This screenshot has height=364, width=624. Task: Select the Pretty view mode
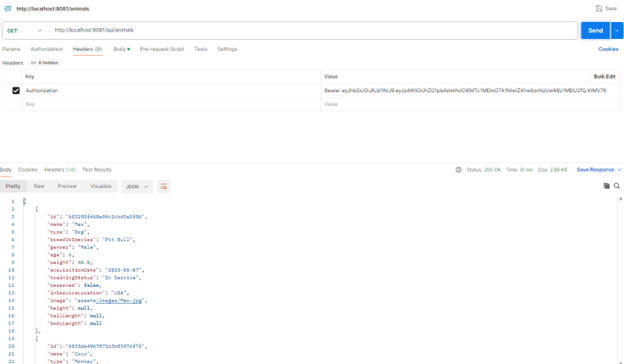13,186
